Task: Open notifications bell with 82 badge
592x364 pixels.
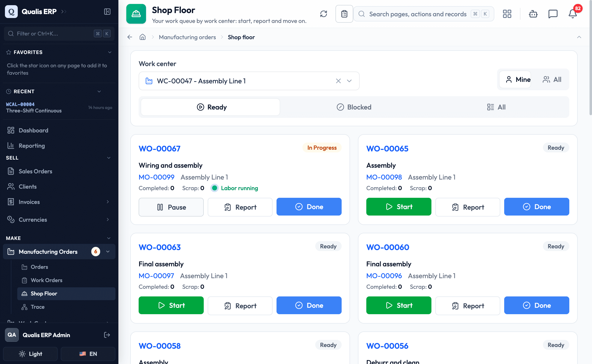Action: click(x=573, y=14)
